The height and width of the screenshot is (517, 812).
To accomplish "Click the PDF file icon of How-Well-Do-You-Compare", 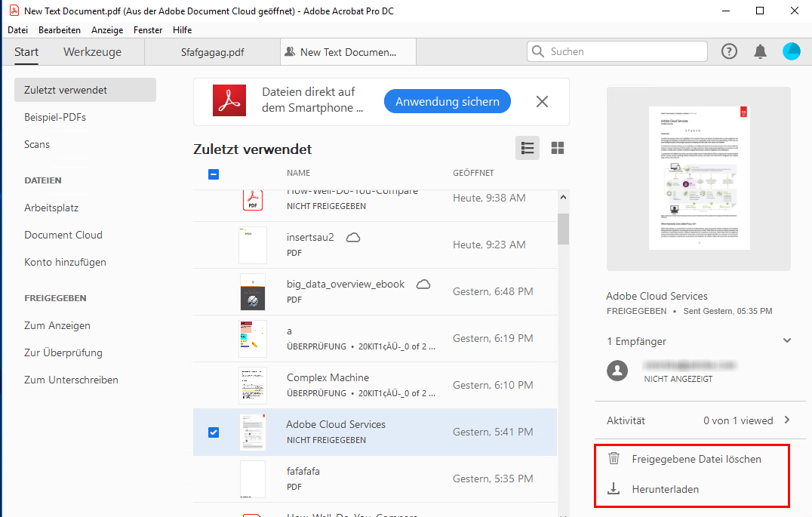I will tap(253, 199).
